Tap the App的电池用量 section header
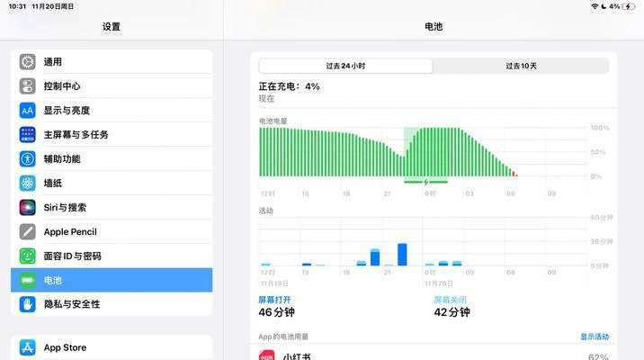Viewport: 644px width, 360px height. coord(283,337)
